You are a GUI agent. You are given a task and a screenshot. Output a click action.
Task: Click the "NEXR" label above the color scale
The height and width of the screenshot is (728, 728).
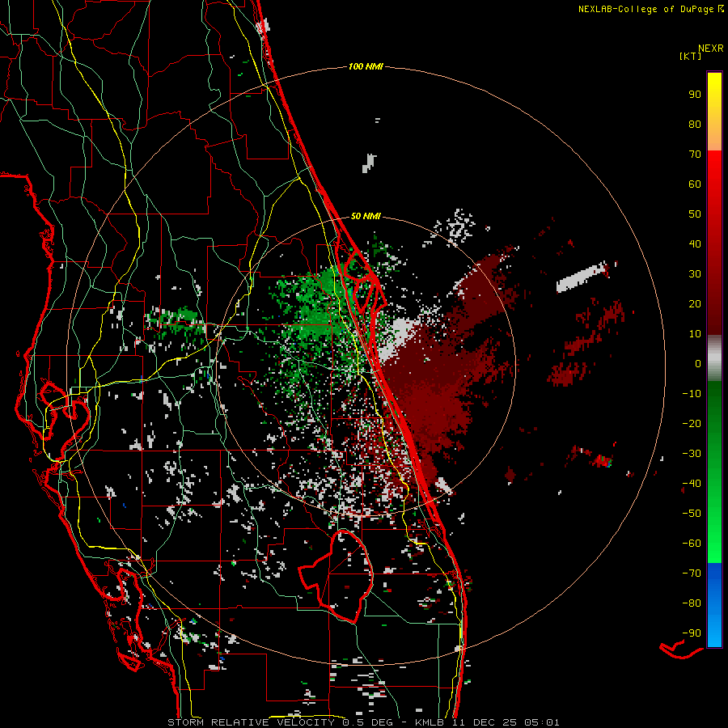[711, 49]
